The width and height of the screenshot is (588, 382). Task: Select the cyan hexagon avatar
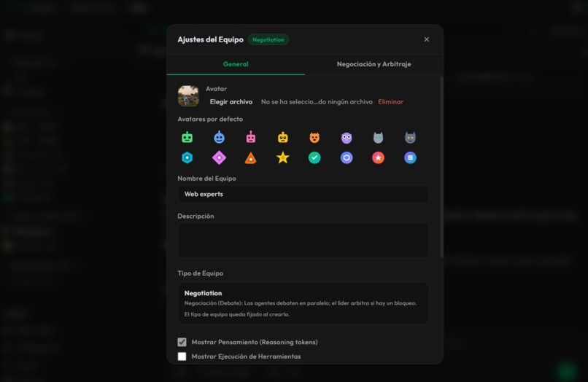pyautogui.click(x=187, y=157)
